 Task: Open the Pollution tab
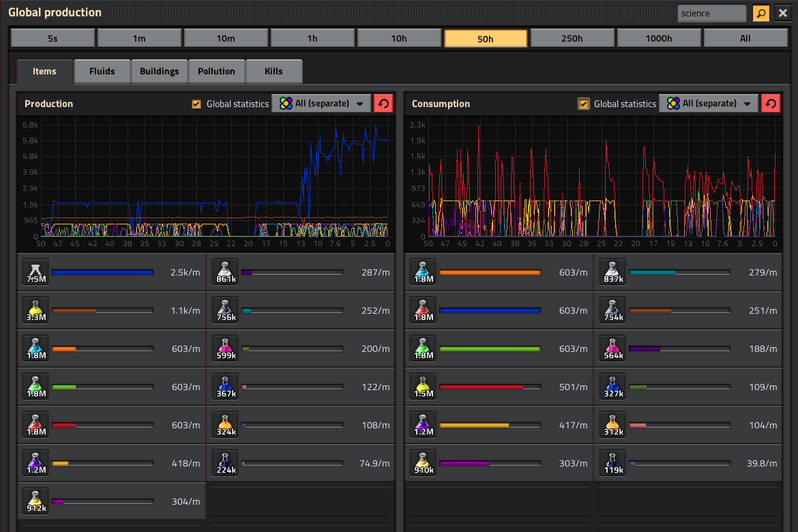[x=216, y=71]
